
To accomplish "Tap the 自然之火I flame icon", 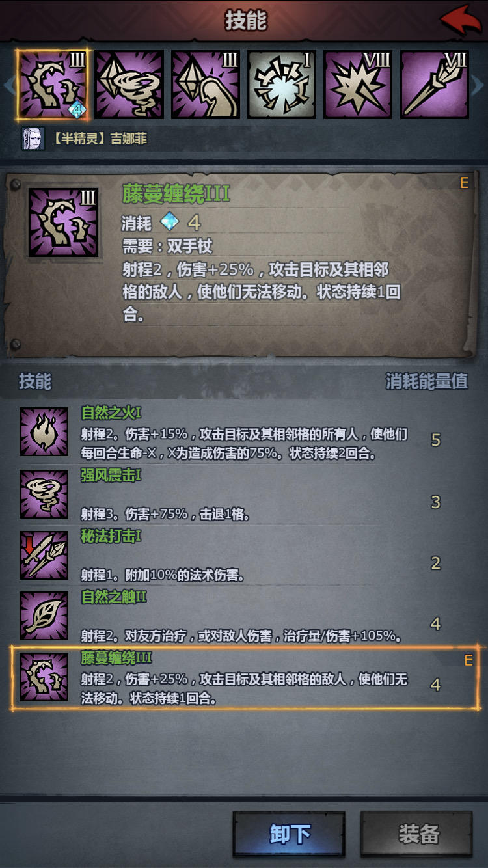I will [x=44, y=432].
